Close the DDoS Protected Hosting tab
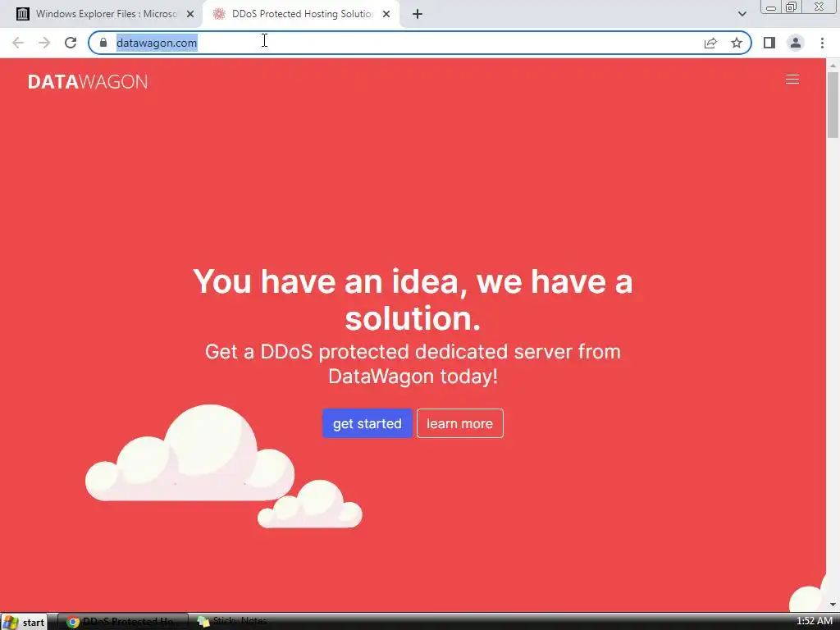This screenshot has height=630, width=840. (386, 14)
